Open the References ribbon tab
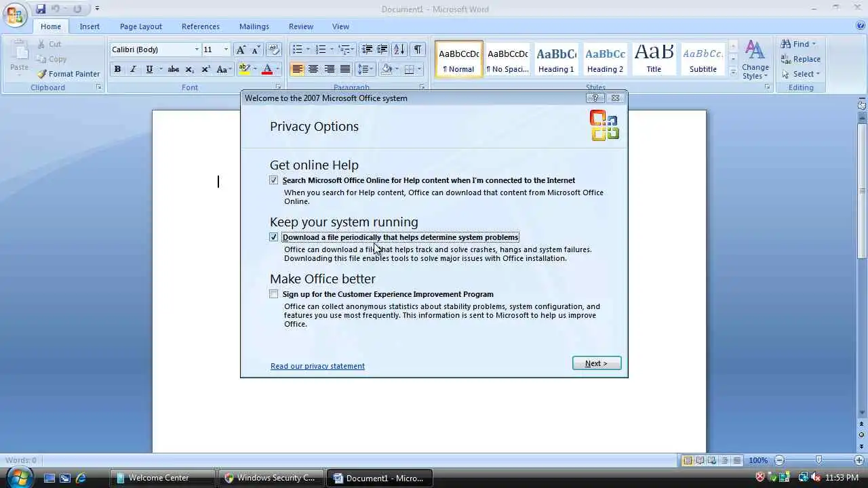 pyautogui.click(x=201, y=26)
